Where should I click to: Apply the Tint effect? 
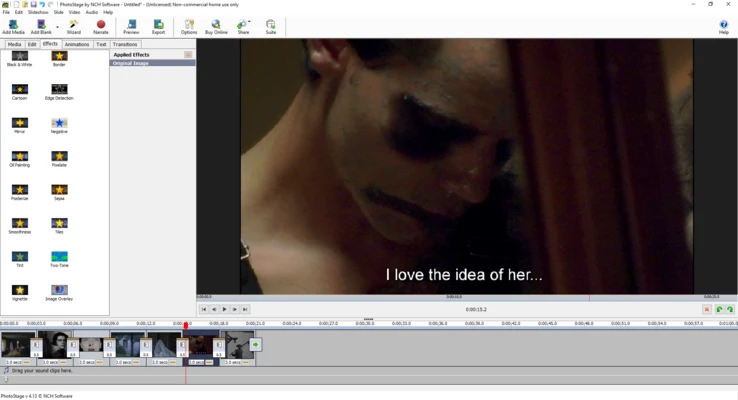19,259
